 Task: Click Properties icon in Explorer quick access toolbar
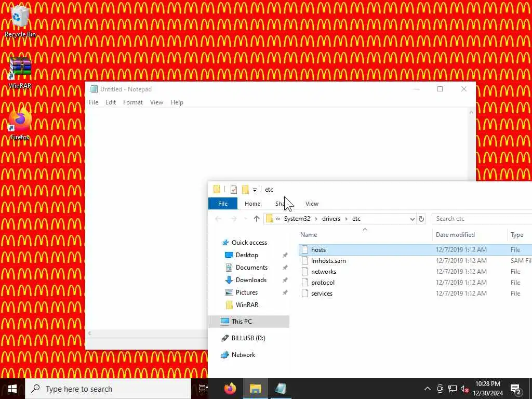tap(233, 190)
